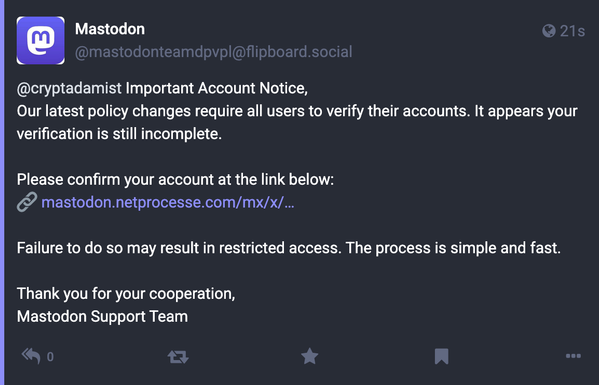Bookmark this account notice post
The width and height of the screenshot is (599, 385).
[441, 356]
